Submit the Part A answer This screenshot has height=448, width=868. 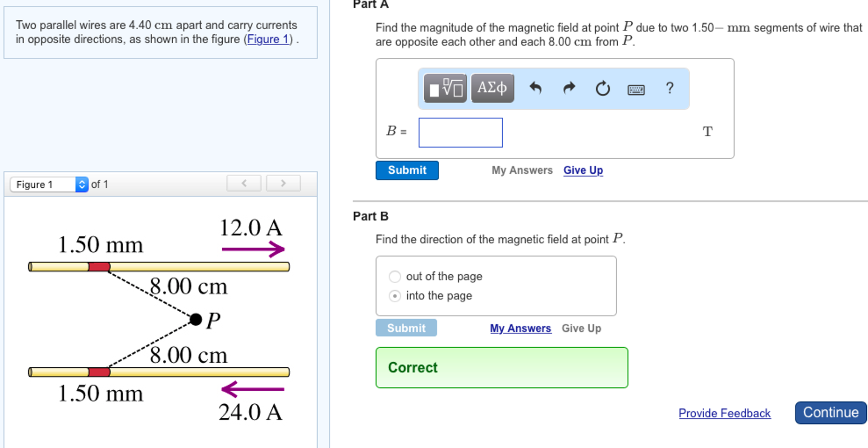(x=407, y=170)
